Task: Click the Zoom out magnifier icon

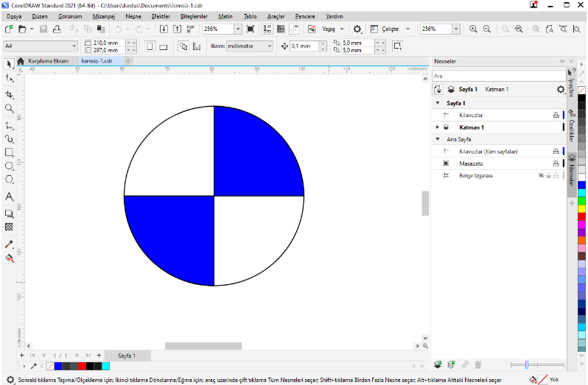Action: (x=487, y=29)
